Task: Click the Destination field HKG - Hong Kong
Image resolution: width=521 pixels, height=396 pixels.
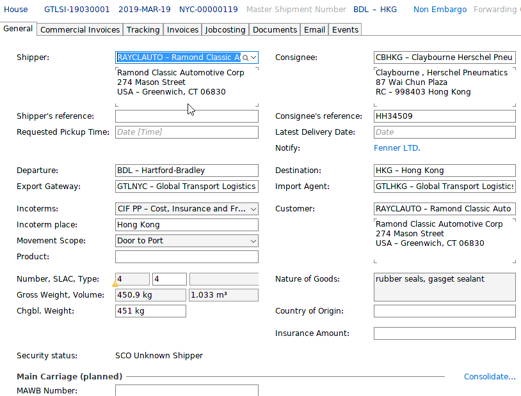Action: coord(445,170)
